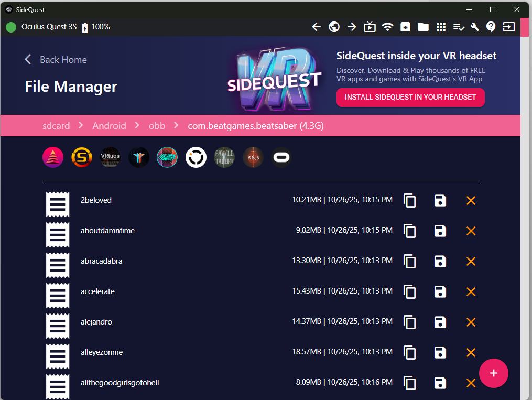Open the 2beloved file entry
532x400 pixels.
(96, 200)
